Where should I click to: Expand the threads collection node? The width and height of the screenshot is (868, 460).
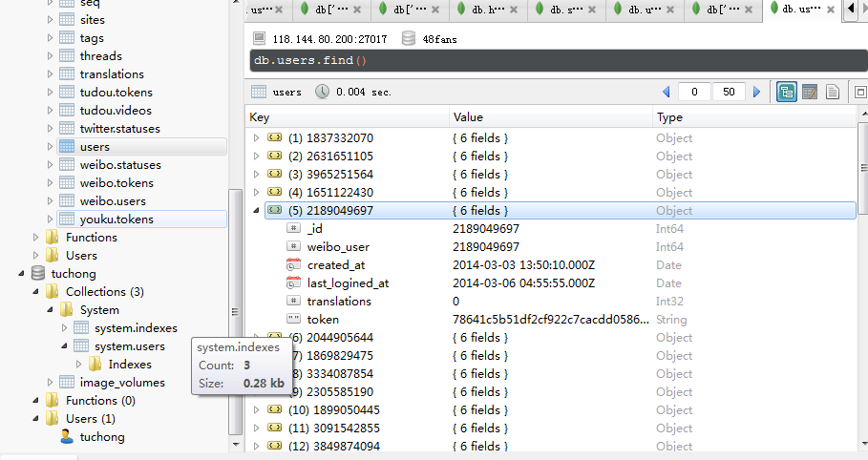coord(50,56)
